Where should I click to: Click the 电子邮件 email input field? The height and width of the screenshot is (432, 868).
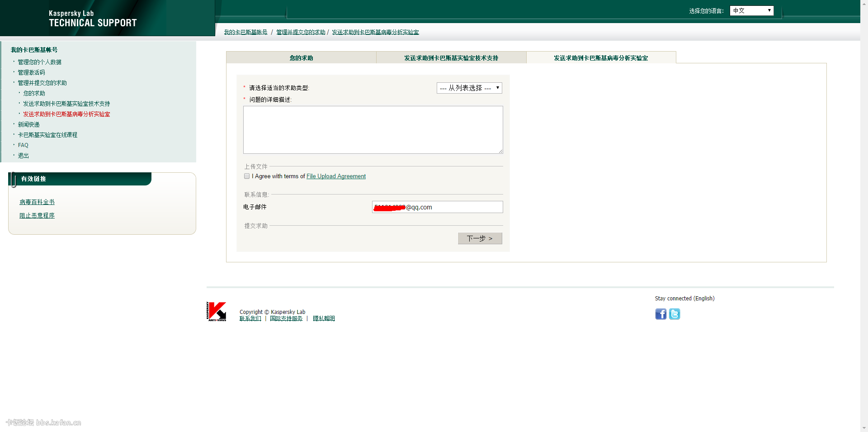437,207
